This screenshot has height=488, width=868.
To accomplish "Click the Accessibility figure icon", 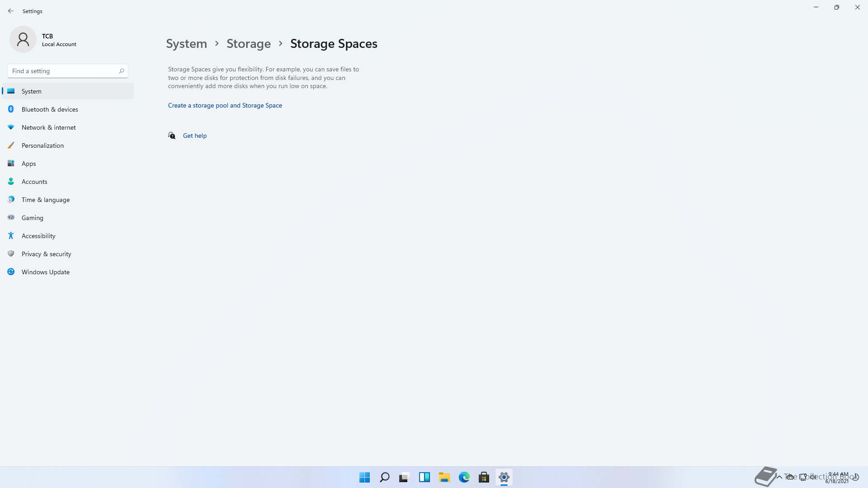I will point(11,236).
